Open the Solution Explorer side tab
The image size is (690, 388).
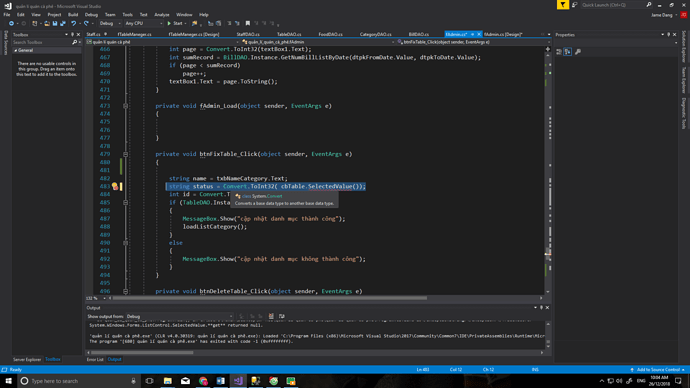[683, 47]
